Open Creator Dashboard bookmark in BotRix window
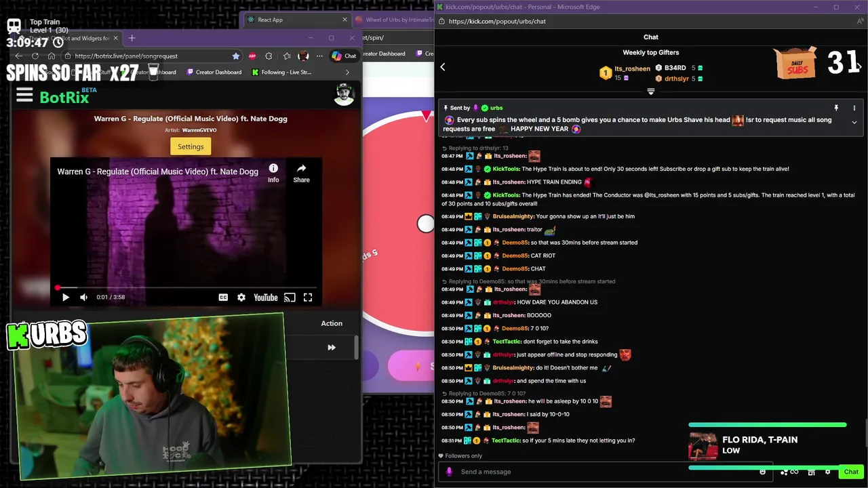868x488 pixels. click(214, 73)
